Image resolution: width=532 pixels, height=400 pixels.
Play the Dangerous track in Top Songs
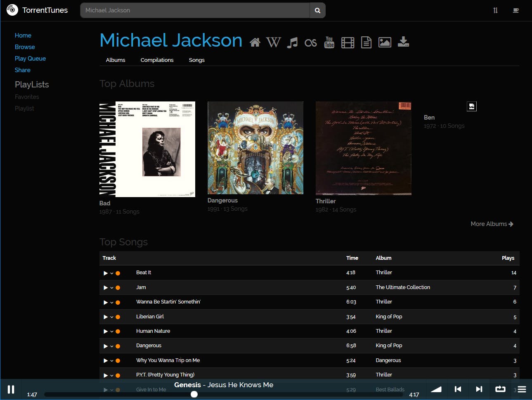pos(106,346)
